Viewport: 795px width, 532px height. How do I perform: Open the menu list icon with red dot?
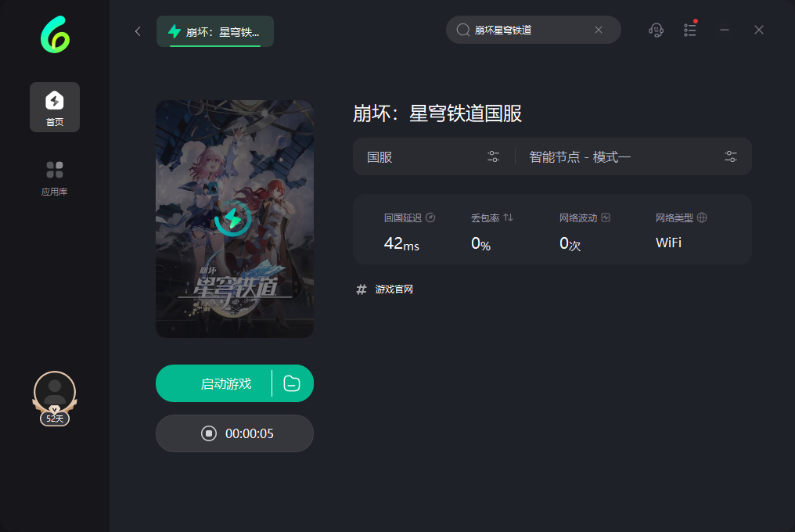690,30
